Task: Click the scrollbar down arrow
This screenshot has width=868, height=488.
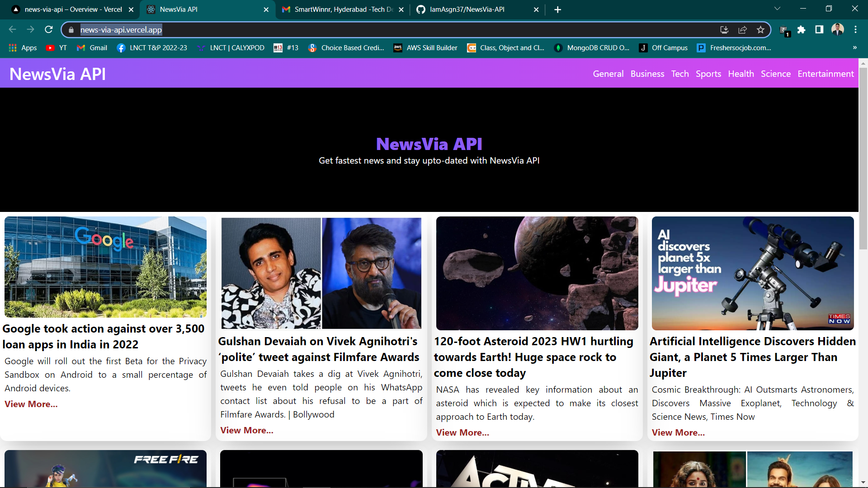Action: pyautogui.click(x=863, y=483)
